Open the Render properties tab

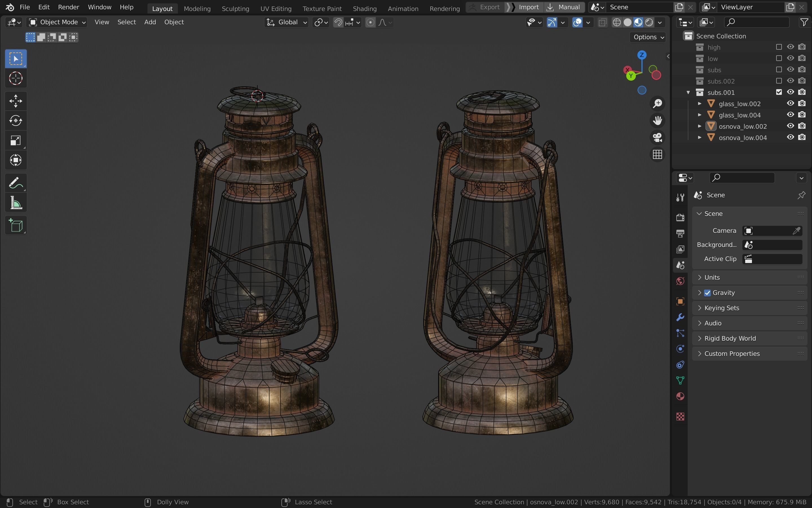[680, 217]
